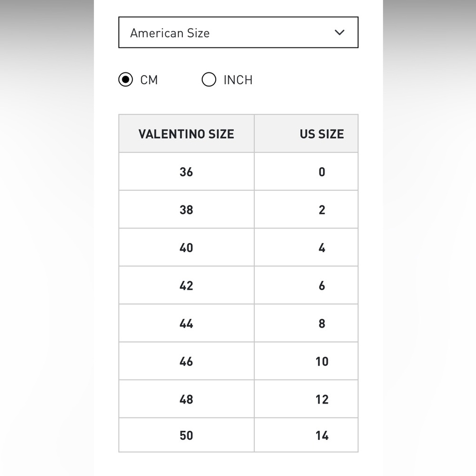The width and height of the screenshot is (476, 476).
Task: Select Valentino size 50 cell
Action: pos(187,436)
